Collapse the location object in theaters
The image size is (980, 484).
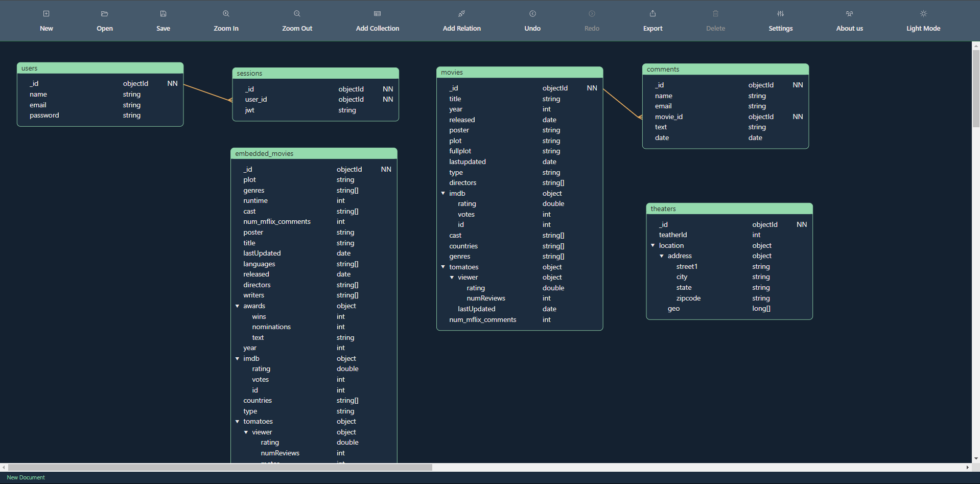pyautogui.click(x=653, y=246)
